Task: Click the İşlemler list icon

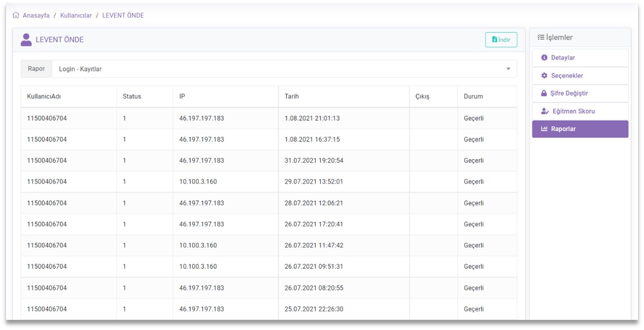Action: pyautogui.click(x=541, y=38)
